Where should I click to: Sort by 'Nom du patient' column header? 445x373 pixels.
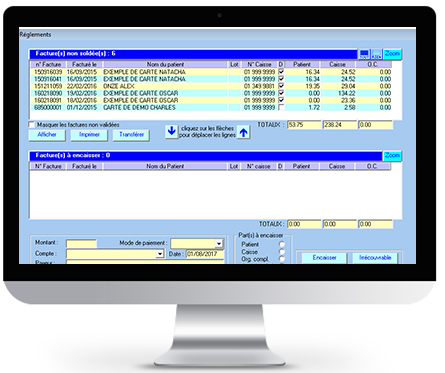[165, 64]
